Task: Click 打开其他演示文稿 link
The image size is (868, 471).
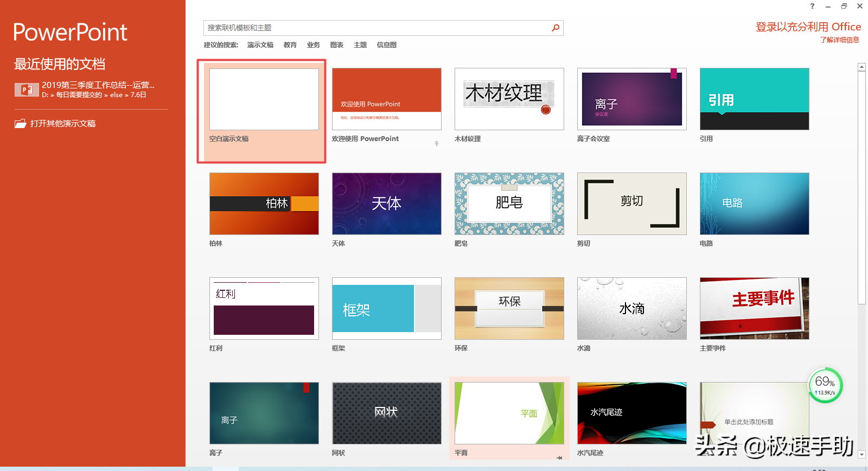Action: 63,124
